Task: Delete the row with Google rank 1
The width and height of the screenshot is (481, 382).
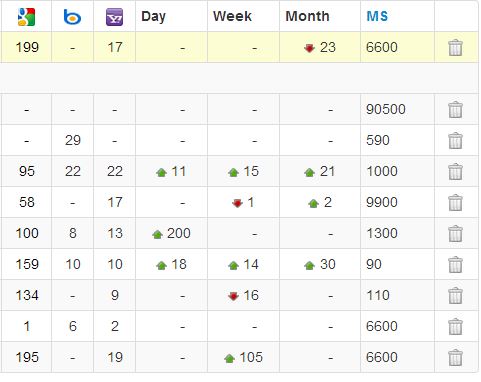Action: [455, 326]
